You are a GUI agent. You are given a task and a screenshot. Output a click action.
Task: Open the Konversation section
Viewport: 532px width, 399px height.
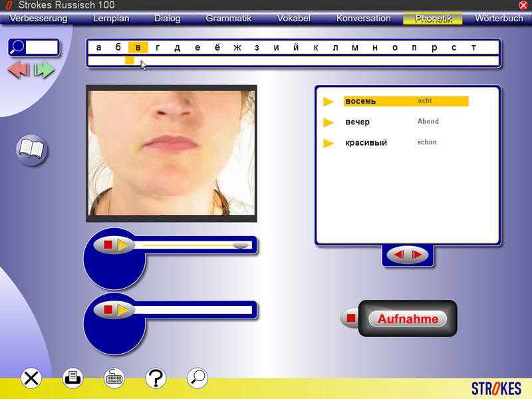point(363,19)
